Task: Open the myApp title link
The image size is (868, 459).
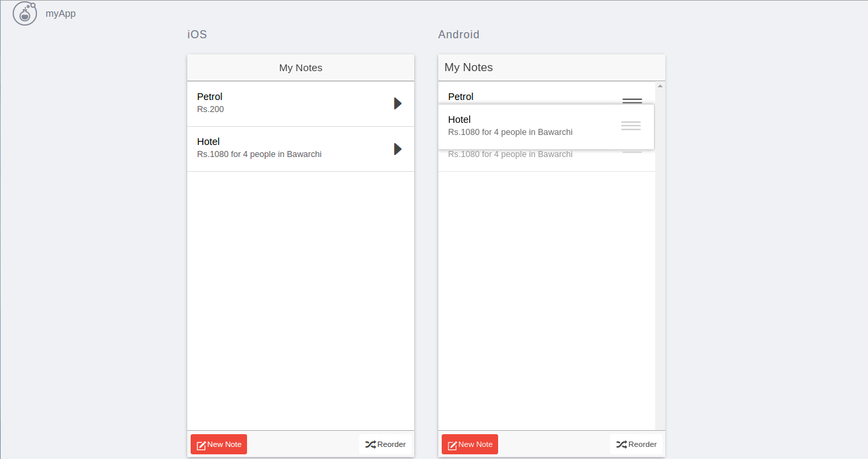Action: tap(60, 13)
